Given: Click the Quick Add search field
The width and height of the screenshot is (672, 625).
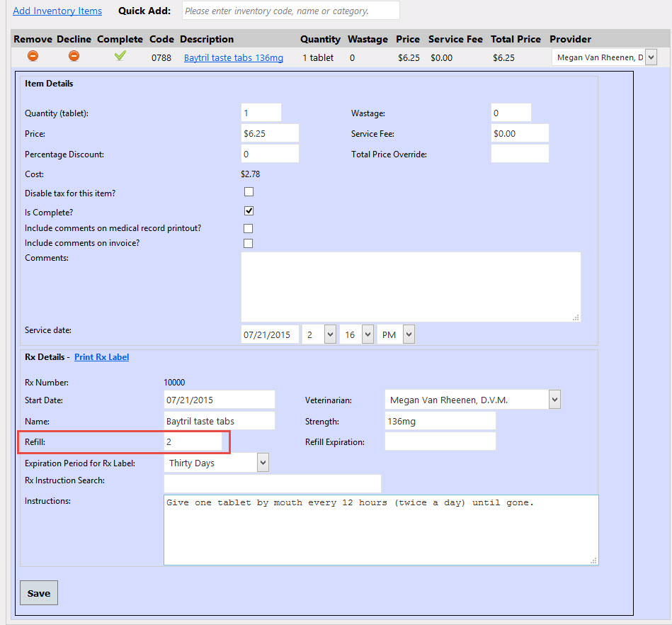Looking at the screenshot, I should tap(291, 11).
